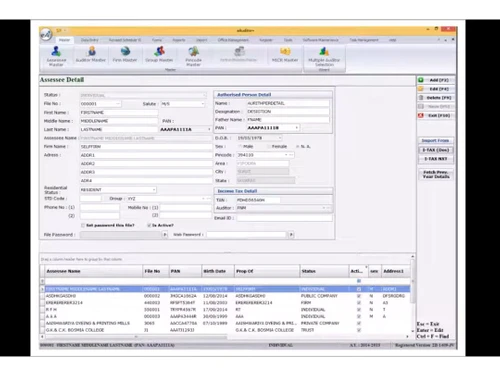Screen dimensions: 500x375
Task: Switch to the Reports ribbon tab
Action: [x=179, y=40]
